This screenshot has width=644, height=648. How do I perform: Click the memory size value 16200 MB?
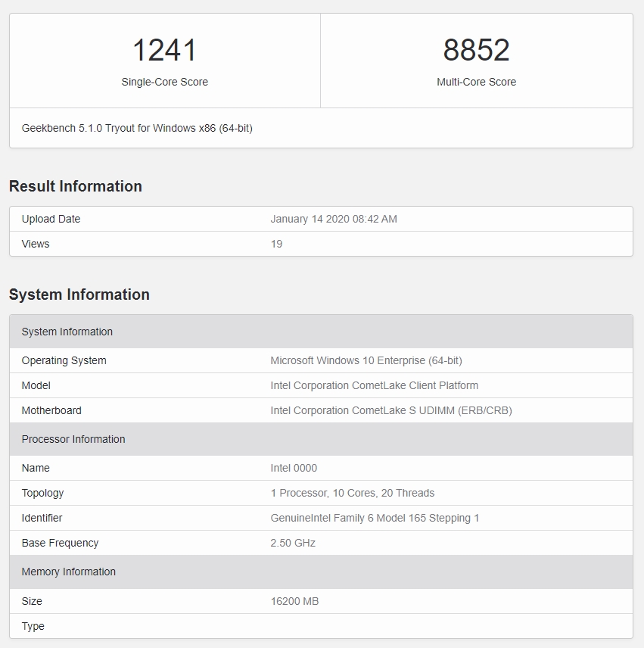[294, 601]
